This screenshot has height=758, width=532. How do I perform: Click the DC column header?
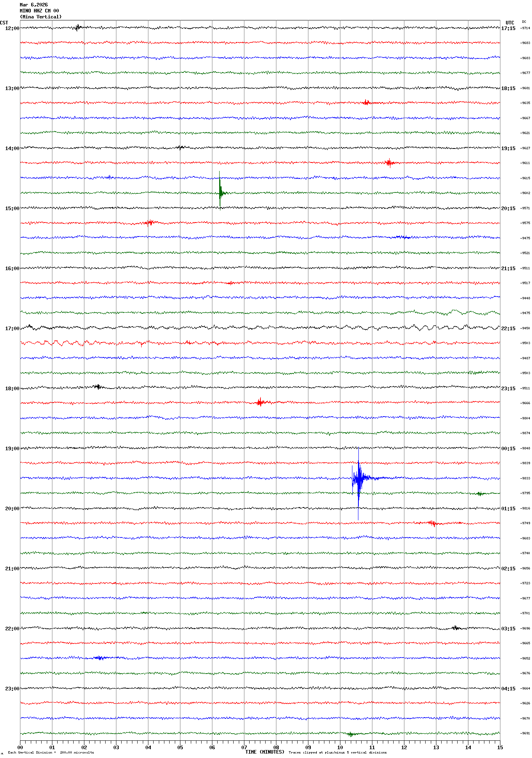click(524, 22)
